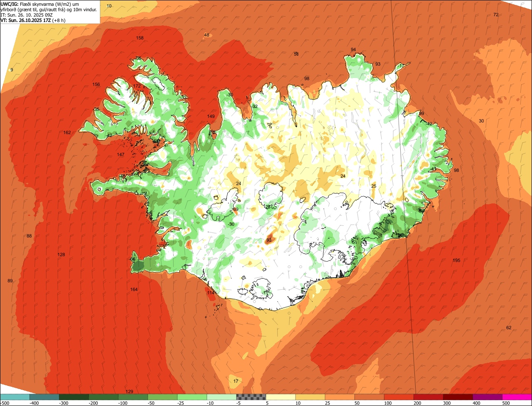The width and height of the screenshot is (532, 406).
Task: Click the map value 128
Action: [62, 255]
